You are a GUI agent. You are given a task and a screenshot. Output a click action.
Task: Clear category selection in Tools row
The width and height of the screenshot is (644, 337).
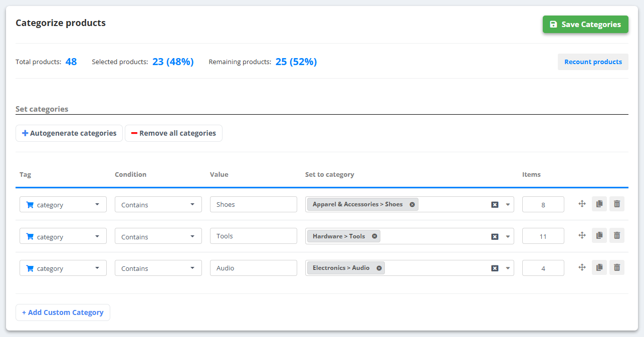tap(495, 236)
